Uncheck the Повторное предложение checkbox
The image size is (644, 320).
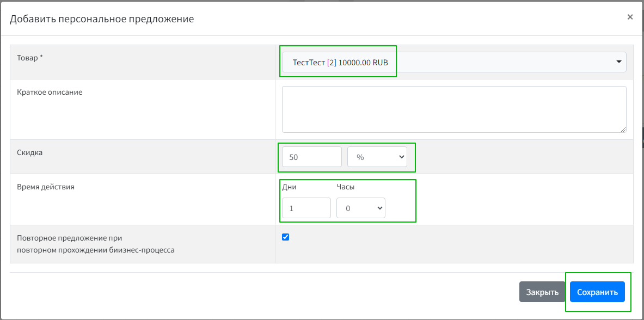click(286, 237)
